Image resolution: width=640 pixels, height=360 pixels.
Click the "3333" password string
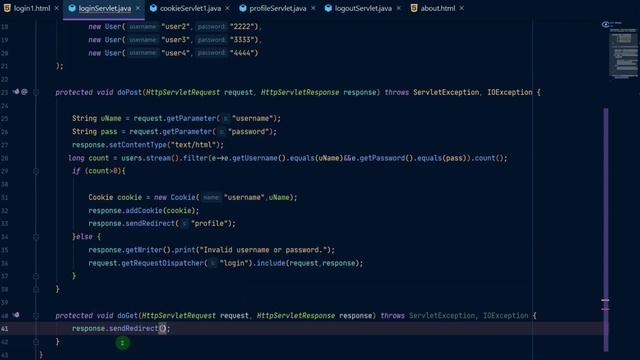(x=244, y=40)
